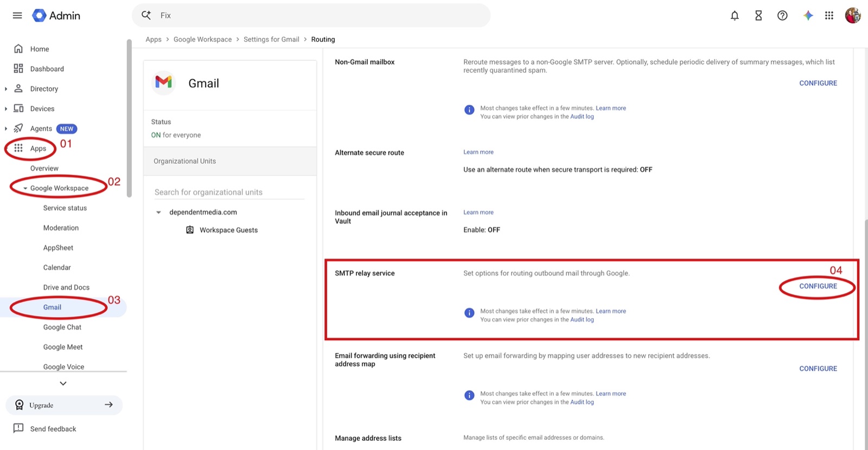Open Calendar in sidebar
The height and width of the screenshot is (450, 868).
tap(57, 267)
